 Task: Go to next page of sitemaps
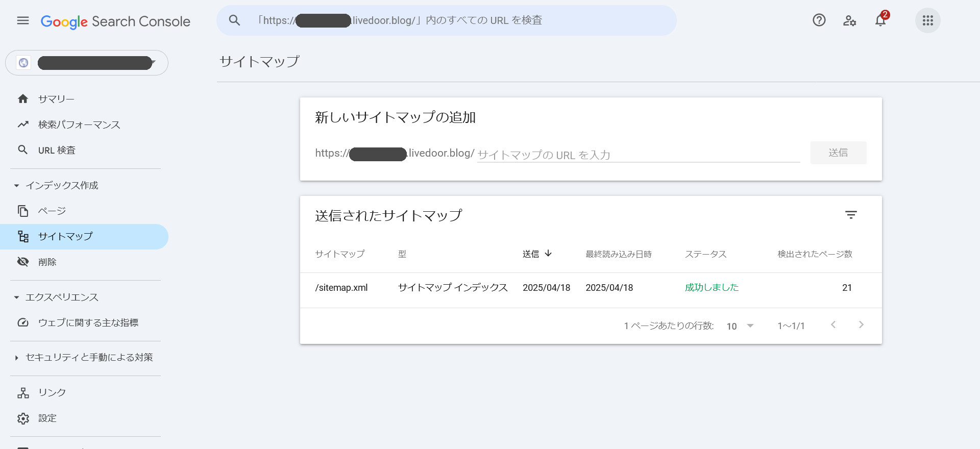pyautogui.click(x=861, y=325)
